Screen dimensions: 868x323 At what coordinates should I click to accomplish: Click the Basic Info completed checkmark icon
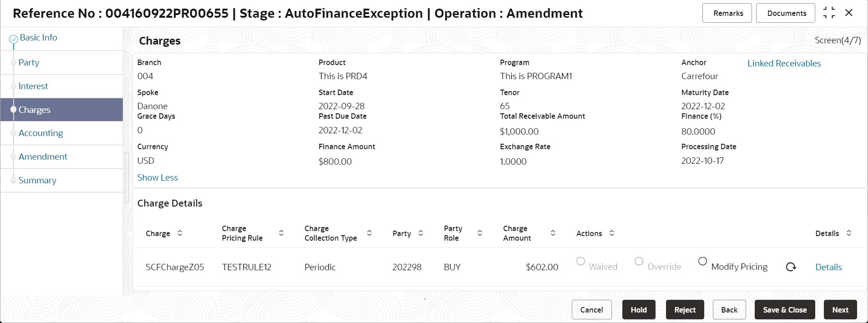pyautogui.click(x=14, y=40)
